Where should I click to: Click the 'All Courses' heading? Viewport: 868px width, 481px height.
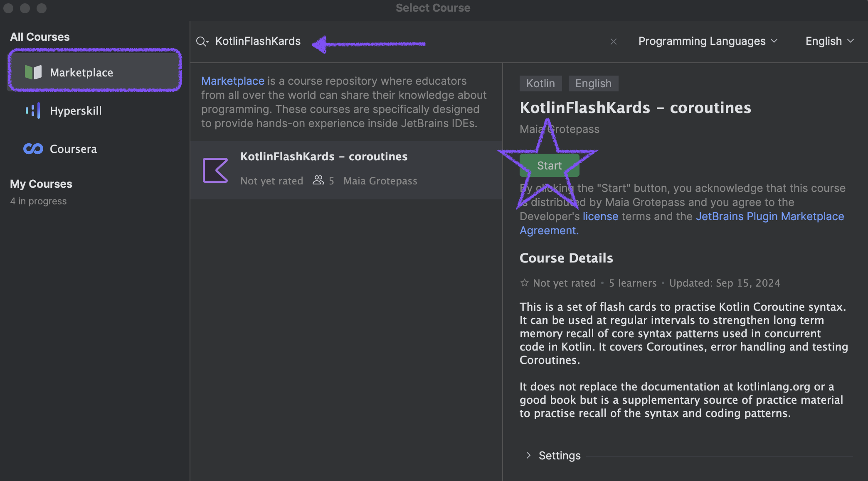[40, 37]
